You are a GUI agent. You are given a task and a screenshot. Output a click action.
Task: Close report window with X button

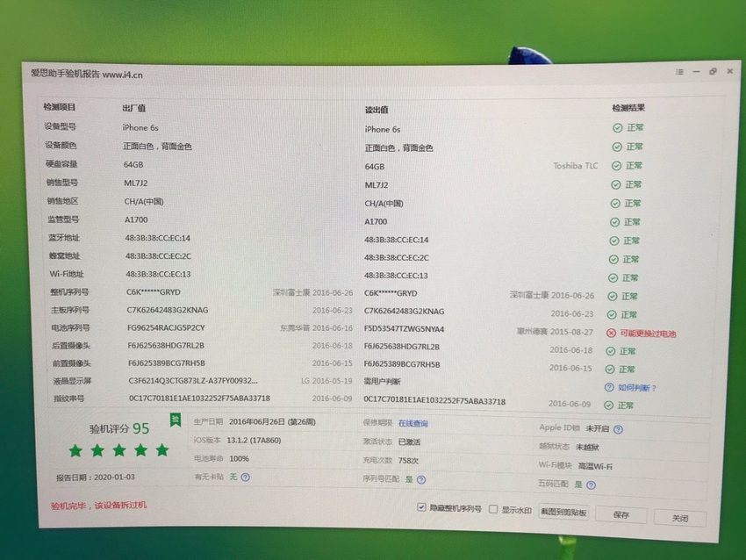pos(730,71)
